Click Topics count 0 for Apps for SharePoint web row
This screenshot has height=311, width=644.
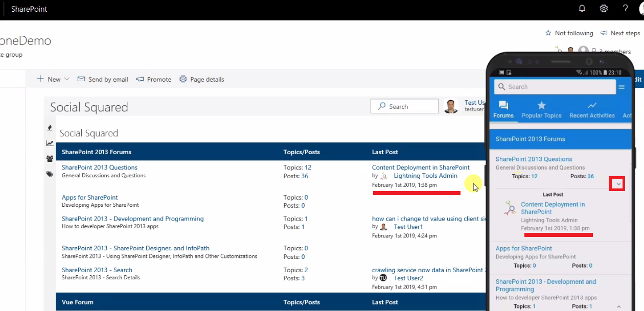306,198
